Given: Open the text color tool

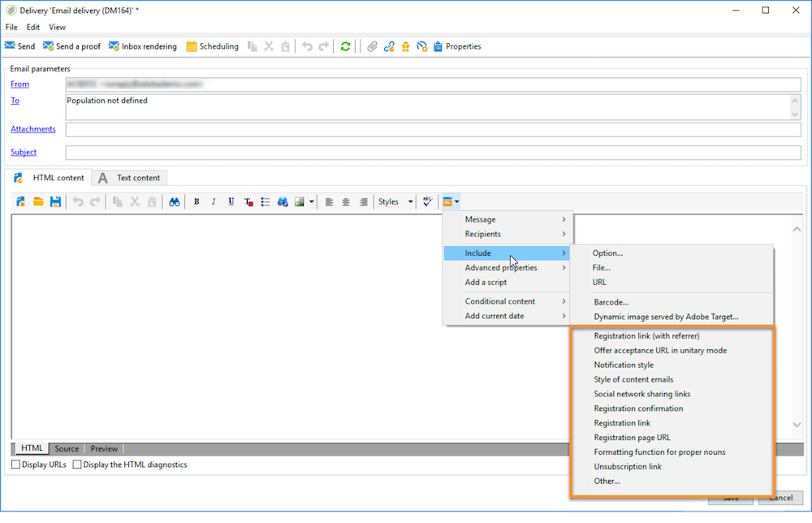Looking at the screenshot, I should click(x=248, y=202).
